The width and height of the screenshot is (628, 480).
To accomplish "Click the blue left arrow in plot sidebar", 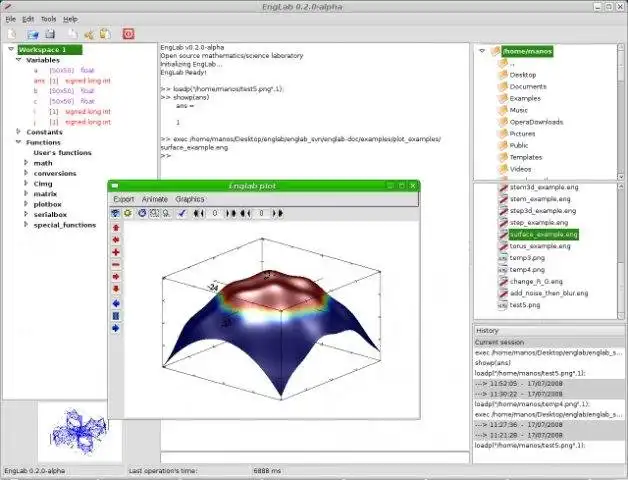I will [x=116, y=303].
